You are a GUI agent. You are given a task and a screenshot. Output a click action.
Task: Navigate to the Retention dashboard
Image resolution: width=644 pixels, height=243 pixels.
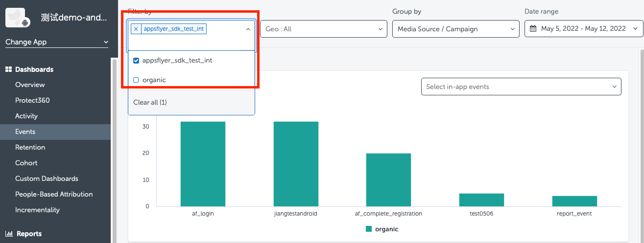point(30,147)
